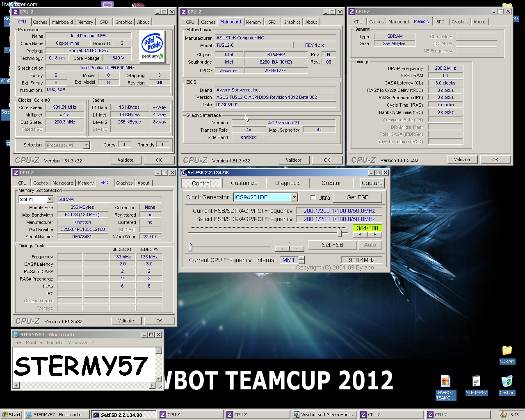Open the SDRAM folder icon on the desktop
Viewport: 525px width, 420px height.
507,355
